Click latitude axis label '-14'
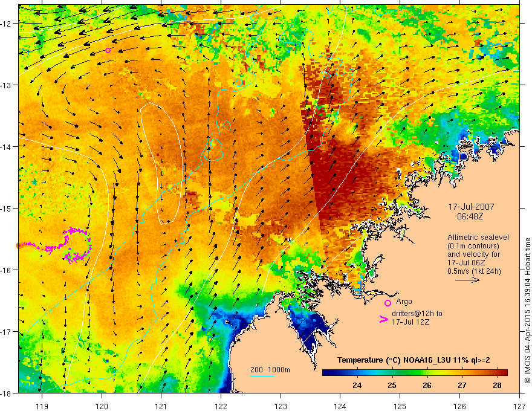Screen dimensions: 532x411 [6, 147]
